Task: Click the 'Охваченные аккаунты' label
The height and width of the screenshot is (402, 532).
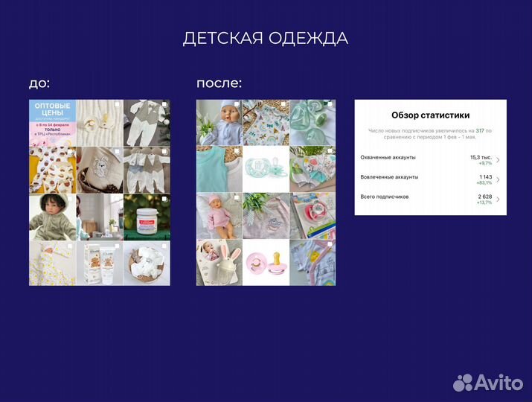Action: (x=388, y=158)
